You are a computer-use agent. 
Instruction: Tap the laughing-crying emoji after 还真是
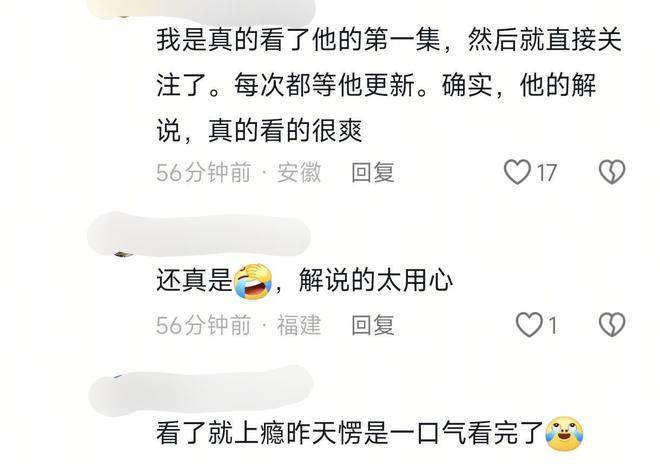coord(253,281)
